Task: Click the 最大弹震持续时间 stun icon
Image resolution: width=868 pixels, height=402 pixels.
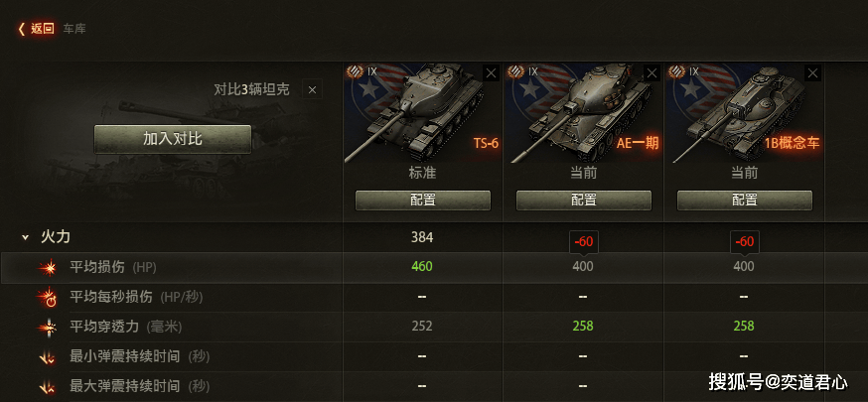Action: [x=47, y=386]
